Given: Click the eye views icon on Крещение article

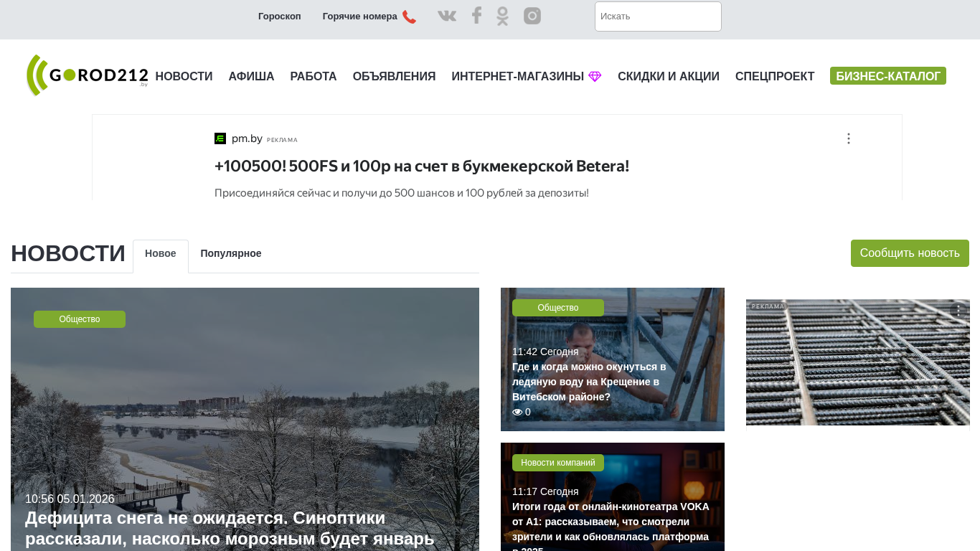Looking at the screenshot, I should 517,413.
